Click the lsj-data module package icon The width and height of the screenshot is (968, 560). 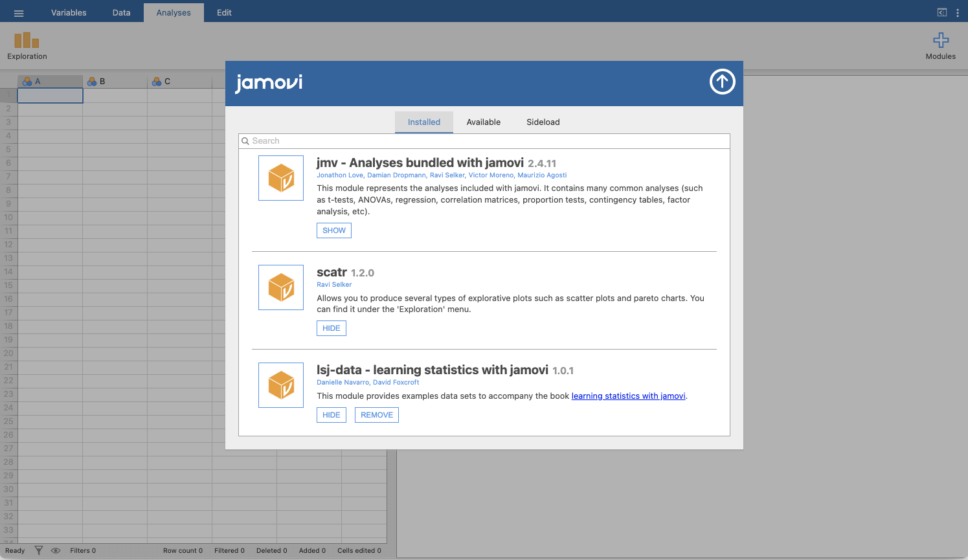281,385
